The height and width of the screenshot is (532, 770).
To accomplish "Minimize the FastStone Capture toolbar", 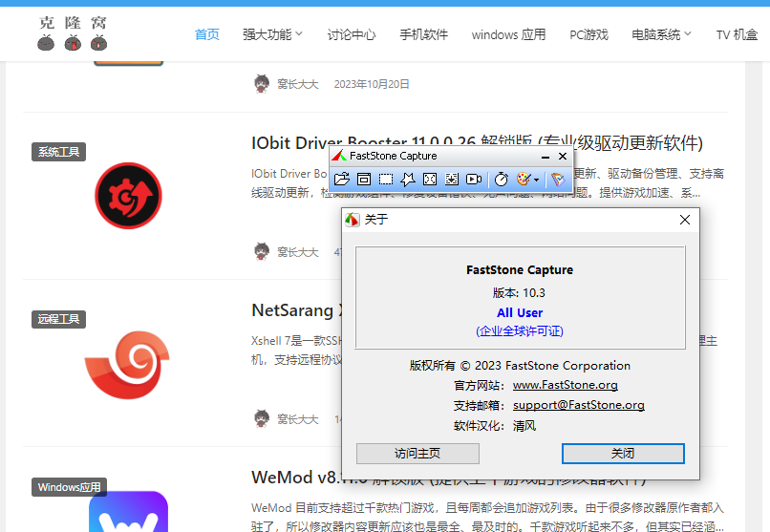I will (545, 157).
